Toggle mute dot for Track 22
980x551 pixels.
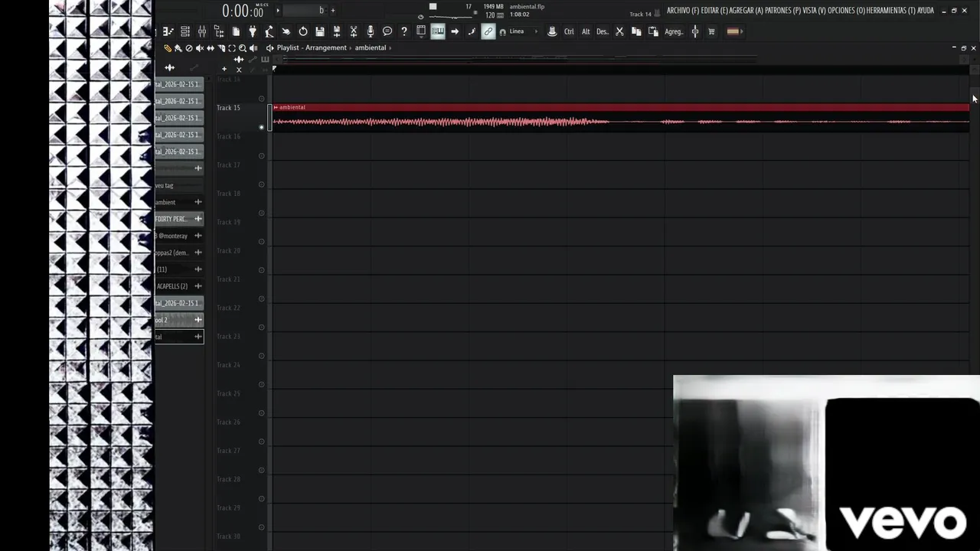[x=262, y=327]
